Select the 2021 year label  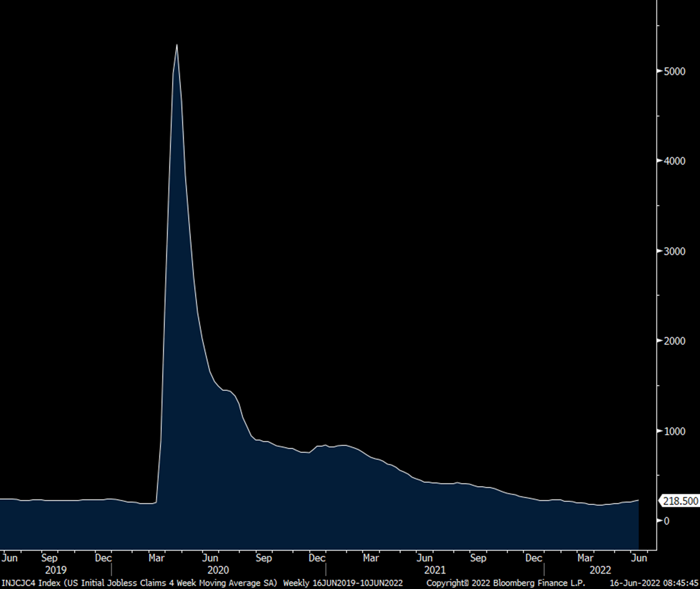[435, 570]
